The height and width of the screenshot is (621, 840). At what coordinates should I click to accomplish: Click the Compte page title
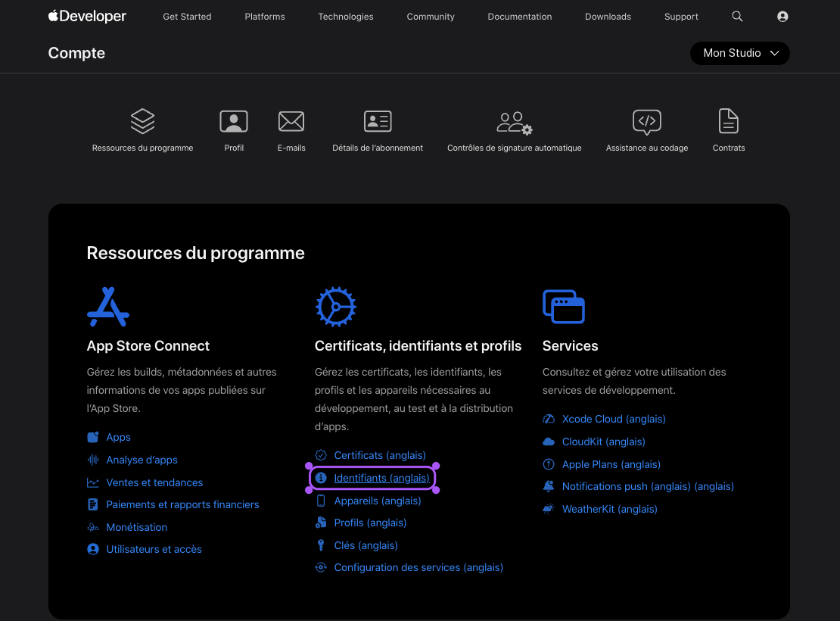point(76,53)
